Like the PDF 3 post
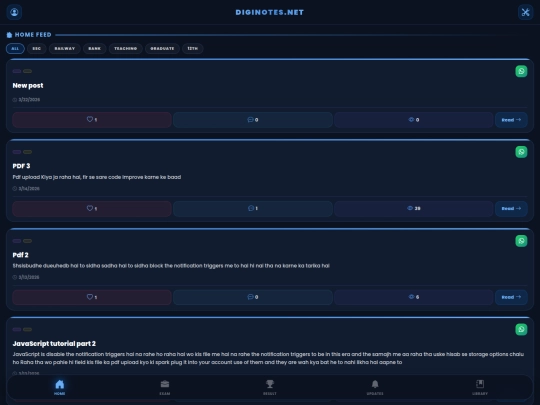This screenshot has height=405, width=540. click(92, 208)
